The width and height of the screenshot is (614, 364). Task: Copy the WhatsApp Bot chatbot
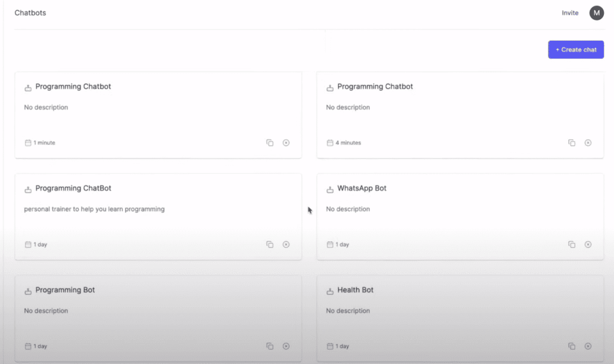pyautogui.click(x=571, y=245)
